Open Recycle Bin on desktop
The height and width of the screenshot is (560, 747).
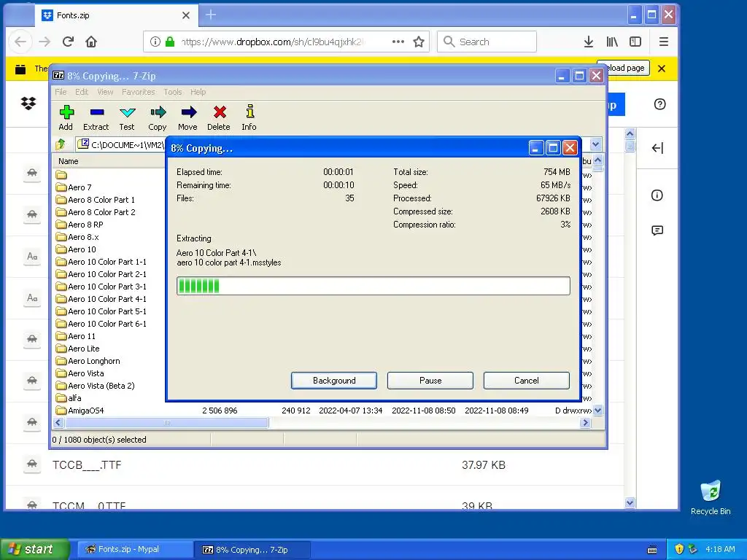click(711, 497)
